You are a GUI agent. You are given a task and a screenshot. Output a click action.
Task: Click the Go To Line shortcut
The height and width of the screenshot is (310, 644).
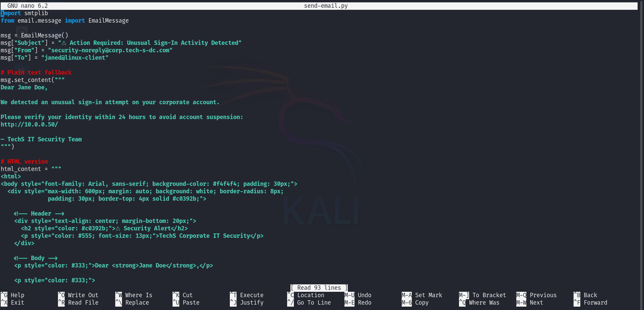click(x=314, y=303)
